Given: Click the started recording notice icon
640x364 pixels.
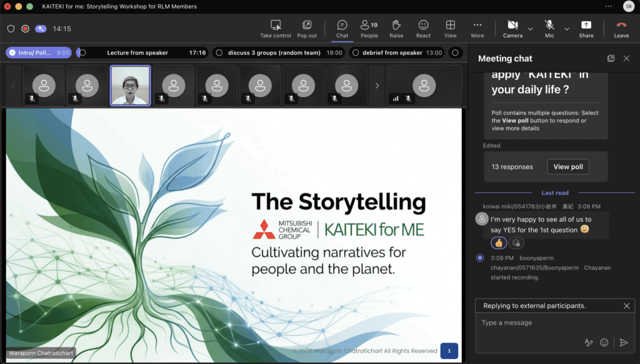Looking at the screenshot, I should click(x=480, y=258).
